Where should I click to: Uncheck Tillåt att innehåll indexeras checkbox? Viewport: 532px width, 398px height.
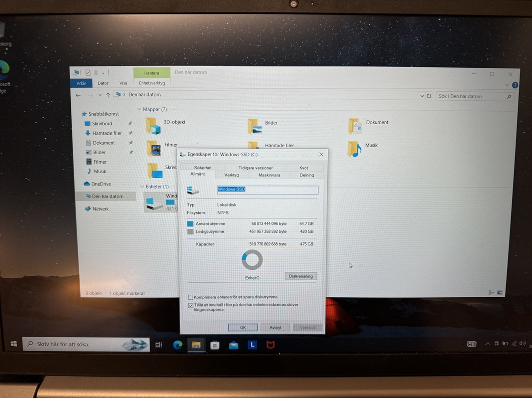[191, 305]
